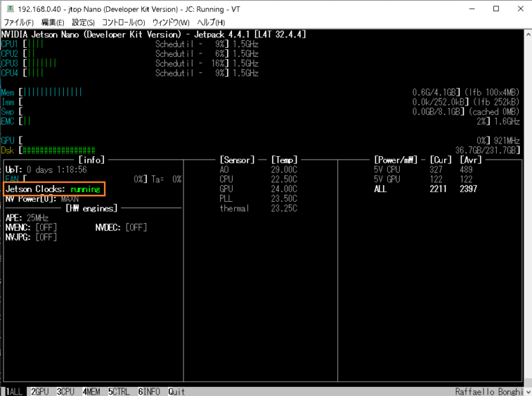The width and height of the screenshot is (532, 396).
Task: Open the 設定(S) menu
Action: pyautogui.click(x=84, y=23)
